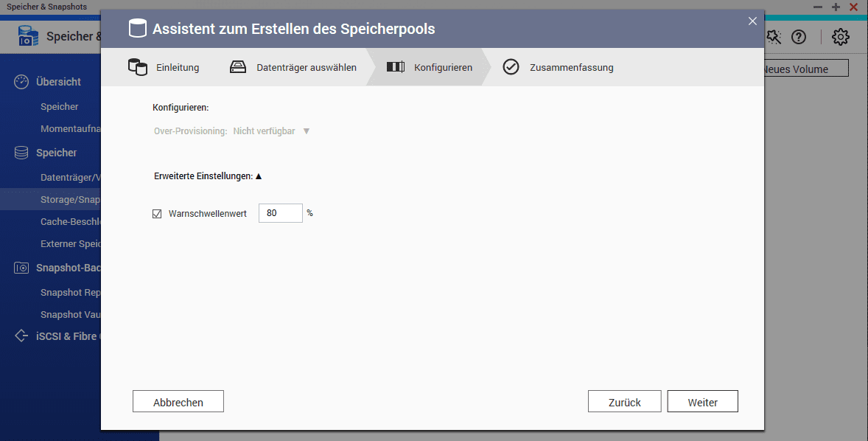Open Datenträger/VJBOD sidebar entry
This screenshot has height=441, width=868.
click(x=70, y=178)
